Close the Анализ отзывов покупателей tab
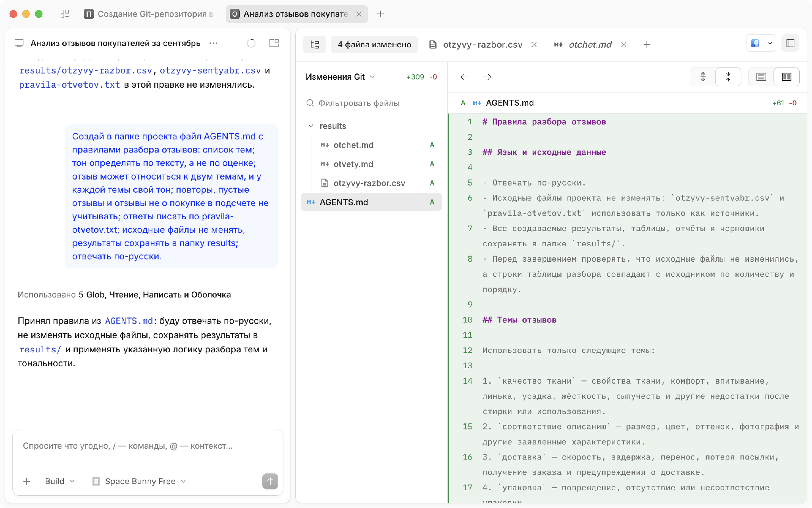Viewport: 812px width, 508px height. tap(359, 14)
